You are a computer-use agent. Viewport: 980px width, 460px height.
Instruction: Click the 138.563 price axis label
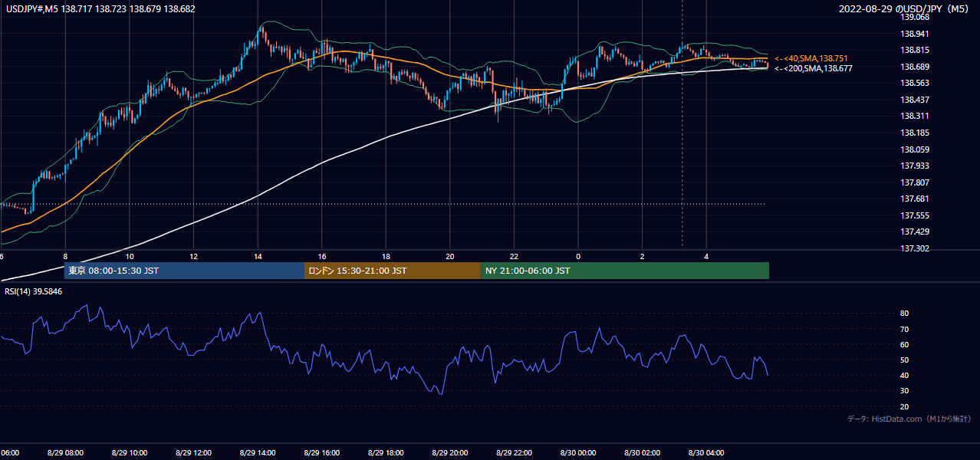(914, 84)
